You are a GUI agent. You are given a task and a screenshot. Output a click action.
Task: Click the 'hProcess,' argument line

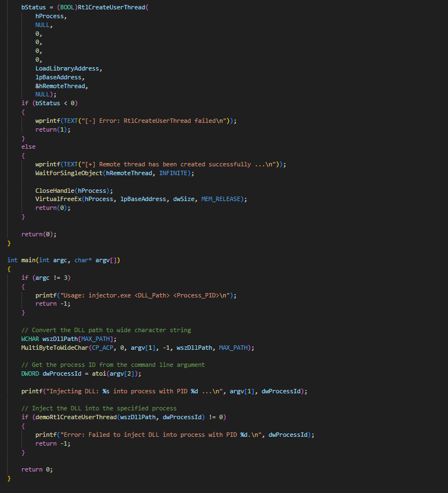click(51, 16)
